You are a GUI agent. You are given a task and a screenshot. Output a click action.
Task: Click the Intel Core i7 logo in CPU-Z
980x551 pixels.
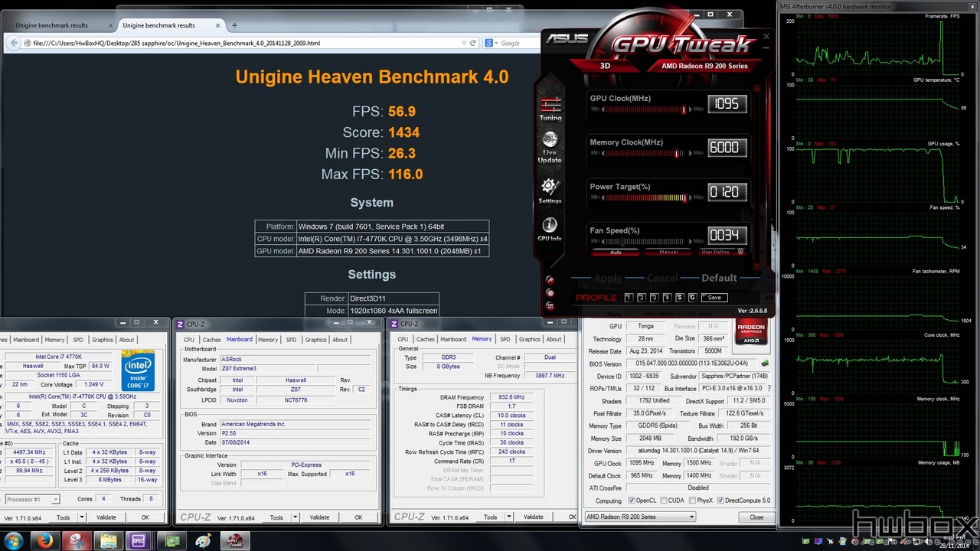tap(139, 370)
